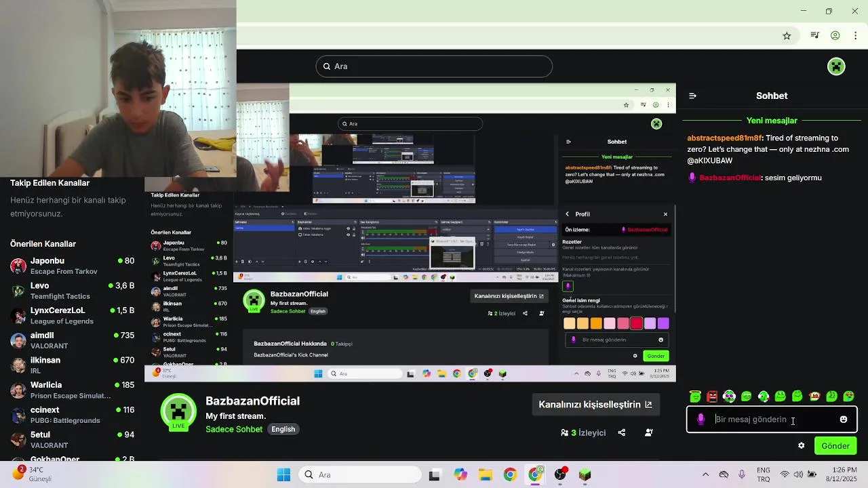Open aimdil VALORANT channel
This screenshot has width=868, height=488.
72,340
